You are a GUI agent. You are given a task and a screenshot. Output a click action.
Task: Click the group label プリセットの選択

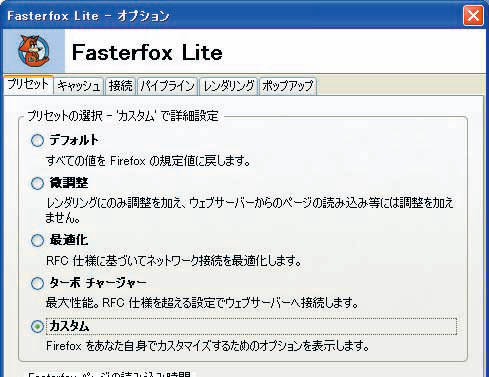point(65,116)
